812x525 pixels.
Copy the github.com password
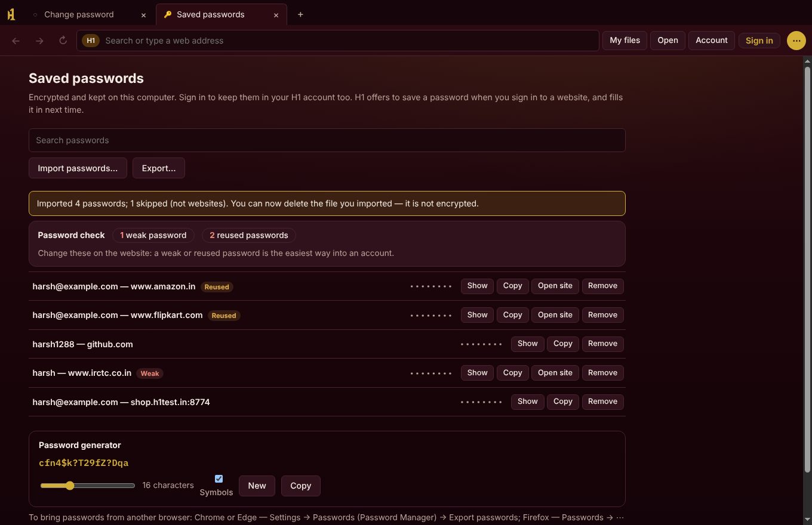(x=562, y=344)
